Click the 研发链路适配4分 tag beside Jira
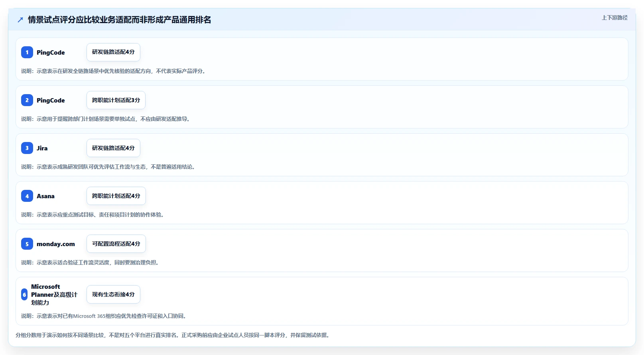This screenshot has height=355, width=644. pos(113,148)
